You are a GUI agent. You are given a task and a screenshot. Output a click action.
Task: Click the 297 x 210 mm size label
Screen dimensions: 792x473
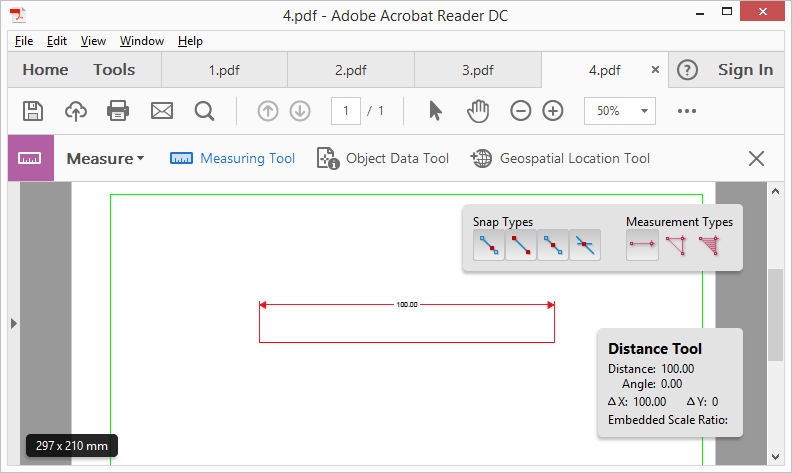click(x=72, y=446)
